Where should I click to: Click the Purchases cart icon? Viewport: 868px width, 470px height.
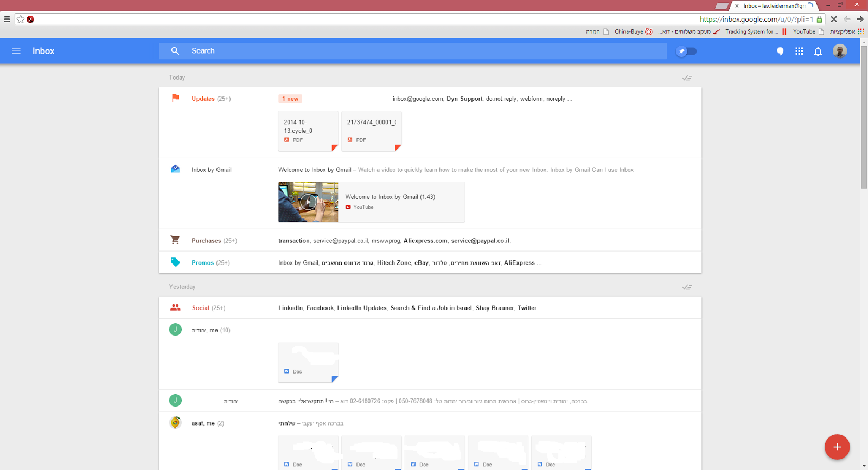(x=175, y=240)
